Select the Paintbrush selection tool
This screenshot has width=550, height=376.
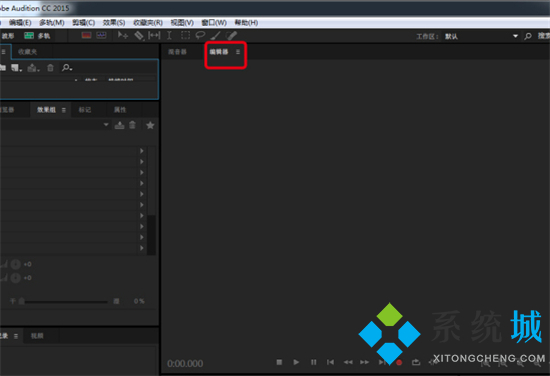click(215, 35)
